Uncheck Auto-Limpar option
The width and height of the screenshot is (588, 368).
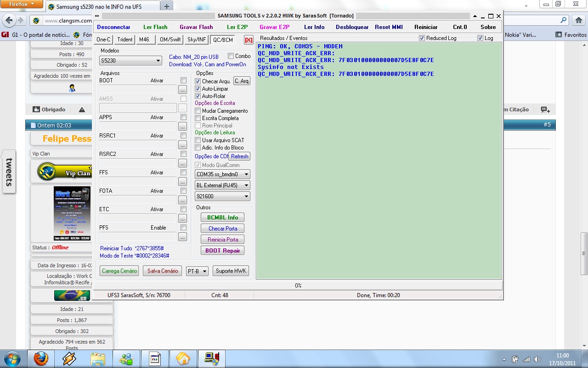(x=198, y=89)
